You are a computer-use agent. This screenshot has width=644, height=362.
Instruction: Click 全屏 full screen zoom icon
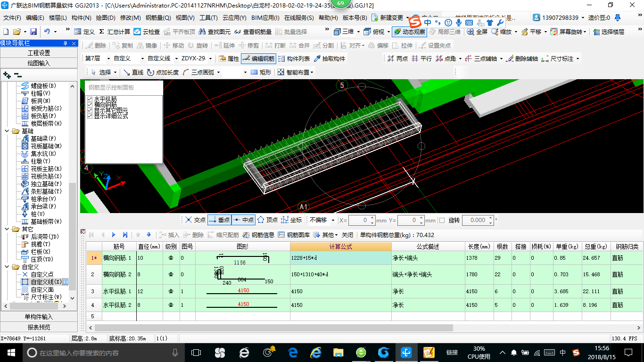[477, 32]
